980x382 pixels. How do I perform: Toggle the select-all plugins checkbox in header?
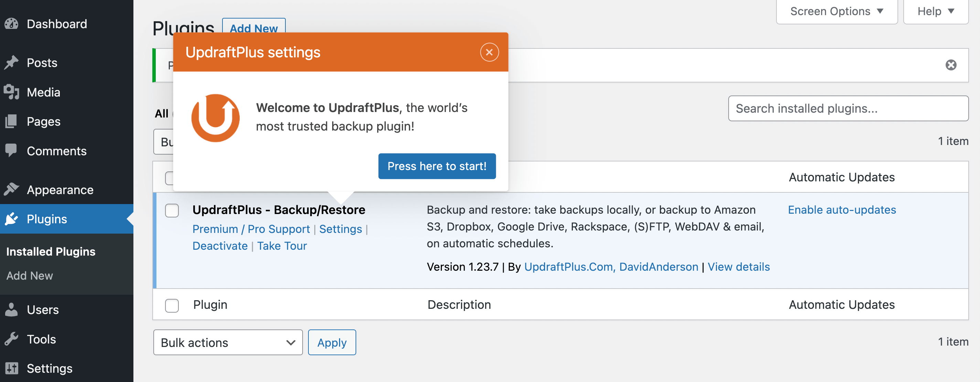pos(172,177)
